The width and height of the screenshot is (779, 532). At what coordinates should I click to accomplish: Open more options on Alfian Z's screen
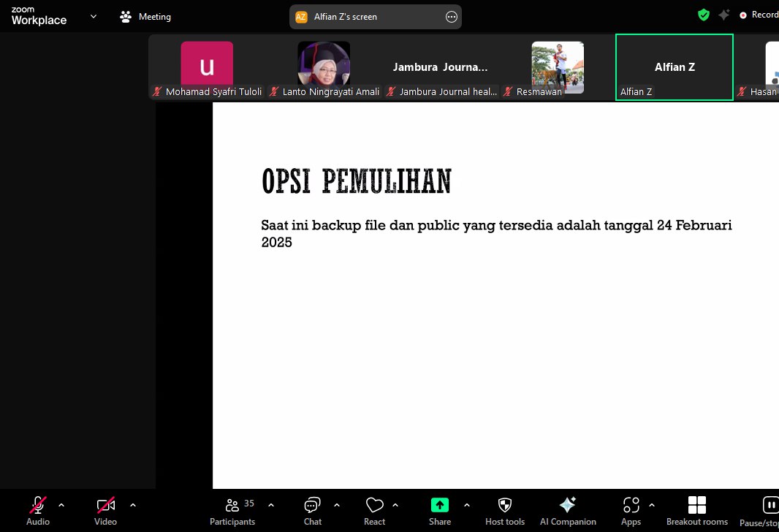pos(451,17)
